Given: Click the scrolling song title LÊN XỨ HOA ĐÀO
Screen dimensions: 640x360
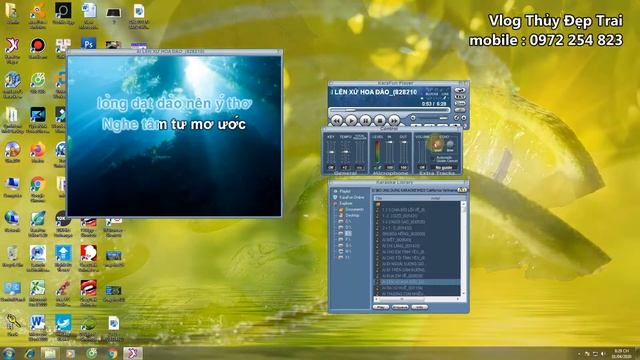Looking at the screenshot, I should 373,92.
